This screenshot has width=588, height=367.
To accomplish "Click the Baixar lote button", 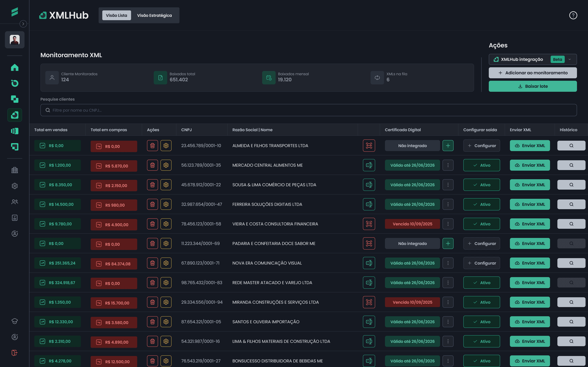I will click(x=533, y=86).
